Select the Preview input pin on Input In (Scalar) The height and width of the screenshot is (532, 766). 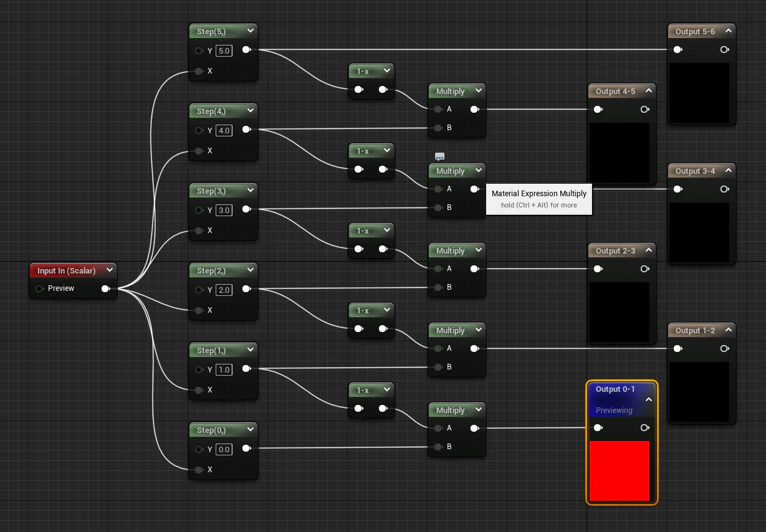point(40,288)
